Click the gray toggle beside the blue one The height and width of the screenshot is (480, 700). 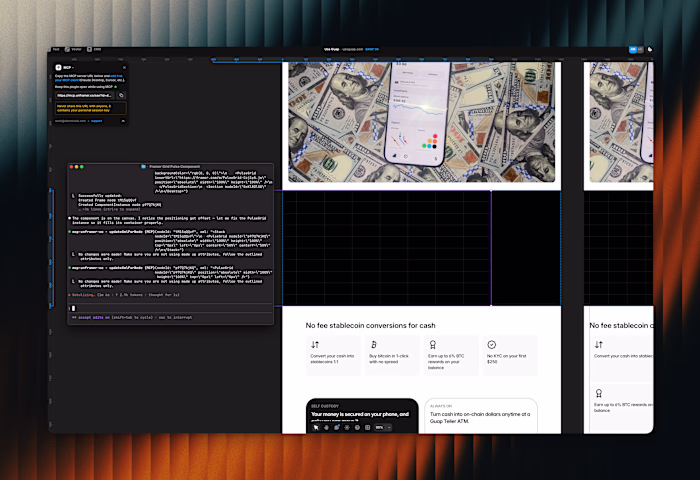tap(640, 50)
